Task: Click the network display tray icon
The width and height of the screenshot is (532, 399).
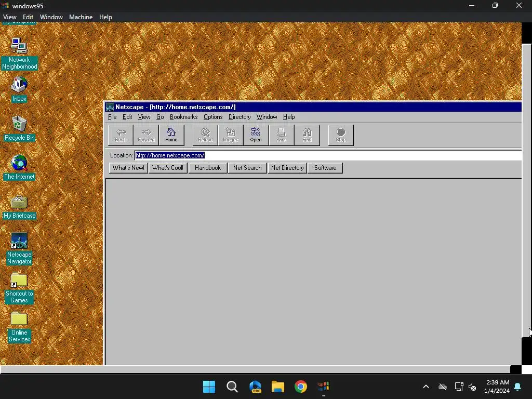Action: point(459,387)
